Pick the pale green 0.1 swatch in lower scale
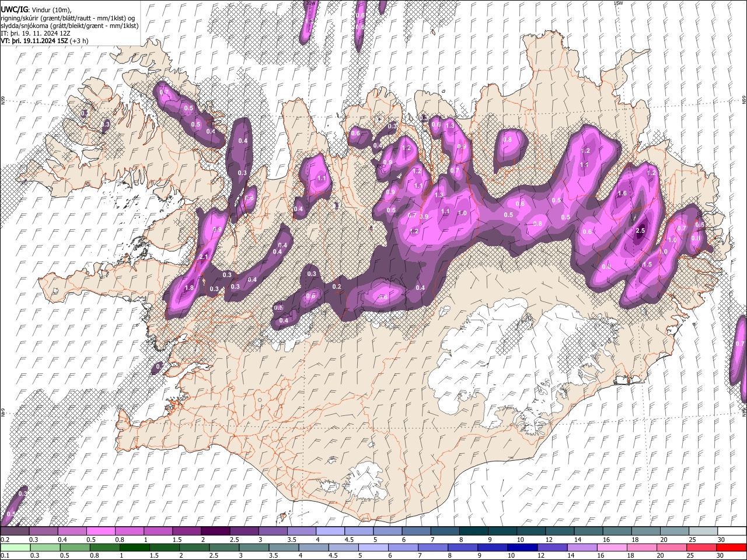747x560 pixels. [x=15, y=547]
